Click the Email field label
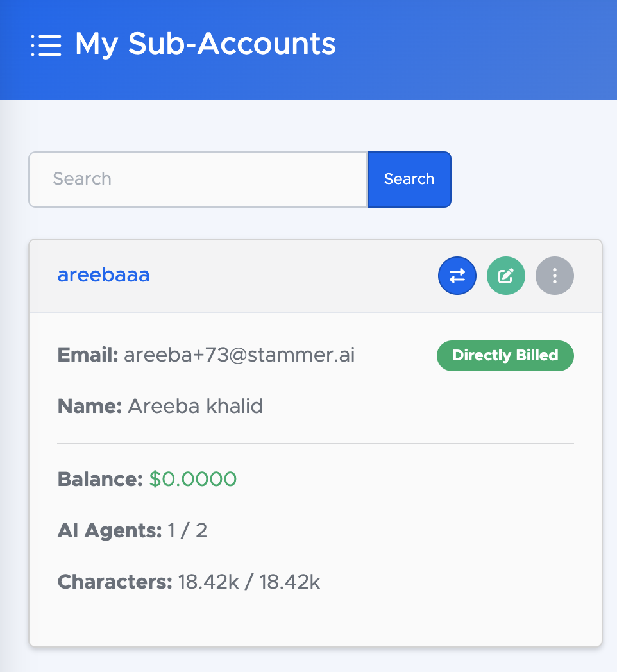This screenshot has height=672, width=617. pos(88,355)
